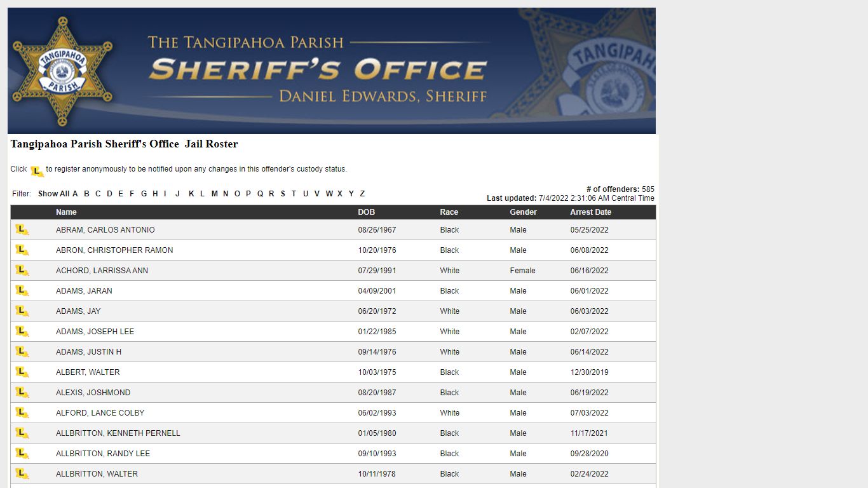The width and height of the screenshot is (868, 488).
Task: Click the Tangipahoa Parish sheriff star badge
Action: 62,71
